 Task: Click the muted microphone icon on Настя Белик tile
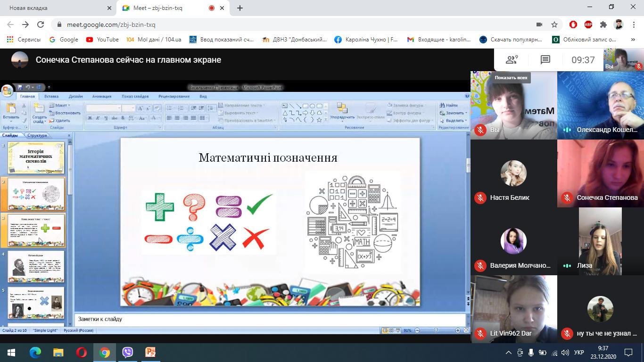(x=480, y=198)
